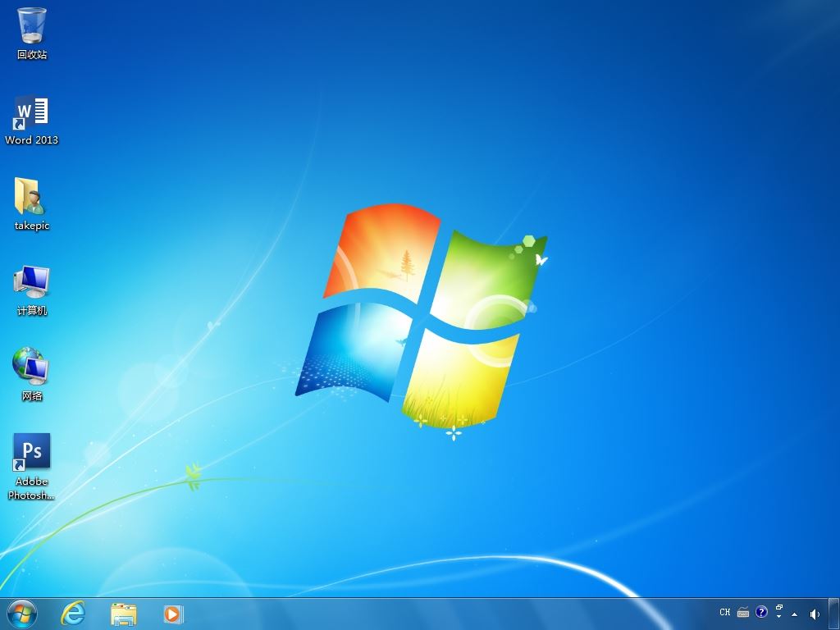This screenshot has width=840, height=630.
Task: Click the 'takepic' folder label
Action: pos(32,226)
